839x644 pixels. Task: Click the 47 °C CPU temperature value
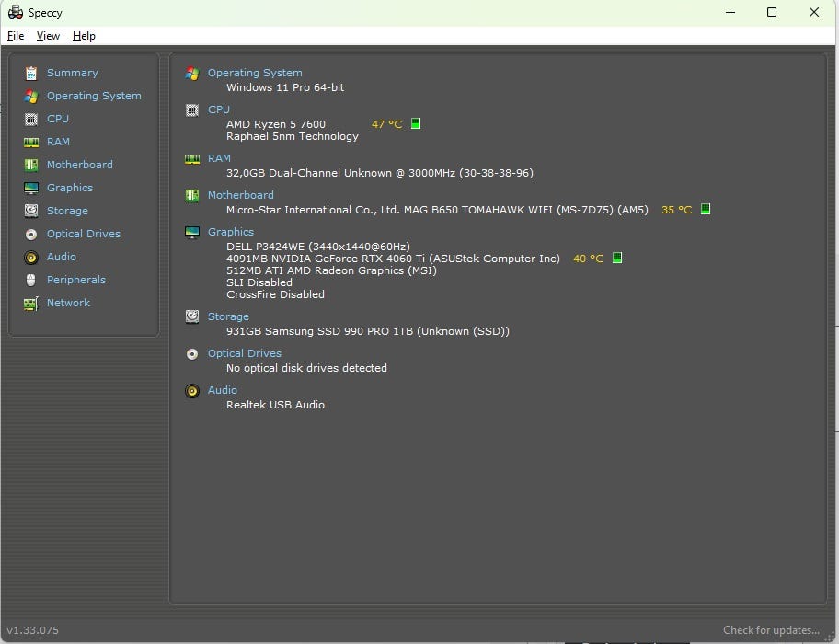pyautogui.click(x=386, y=124)
